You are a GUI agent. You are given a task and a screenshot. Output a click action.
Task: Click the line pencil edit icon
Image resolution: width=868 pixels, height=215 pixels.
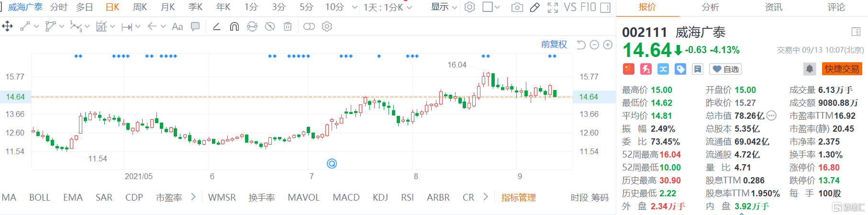216,26
